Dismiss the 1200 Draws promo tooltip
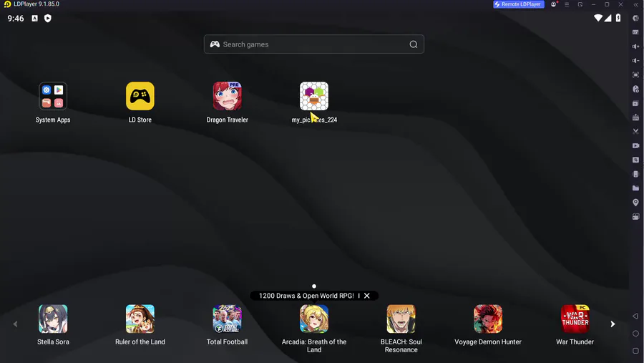The height and width of the screenshot is (363, 644). [x=367, y=296]
